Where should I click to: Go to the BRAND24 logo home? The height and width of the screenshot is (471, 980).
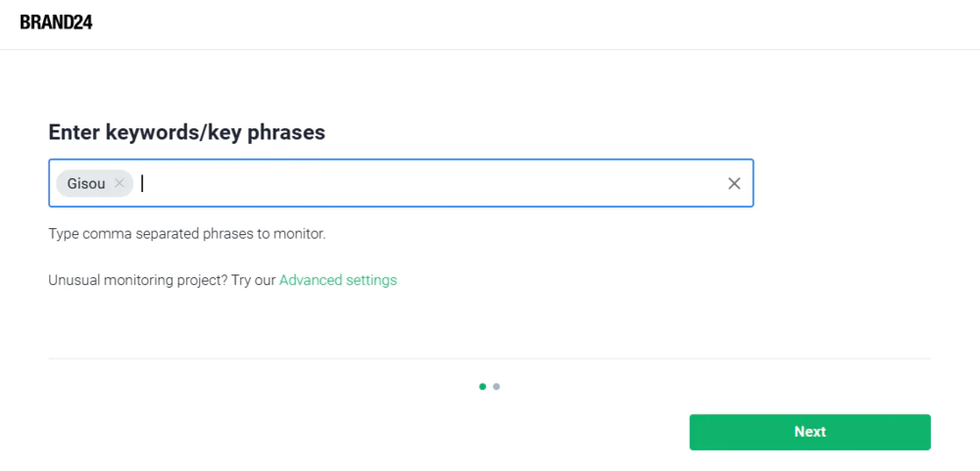pyautogui.click(x=56, y=23)
